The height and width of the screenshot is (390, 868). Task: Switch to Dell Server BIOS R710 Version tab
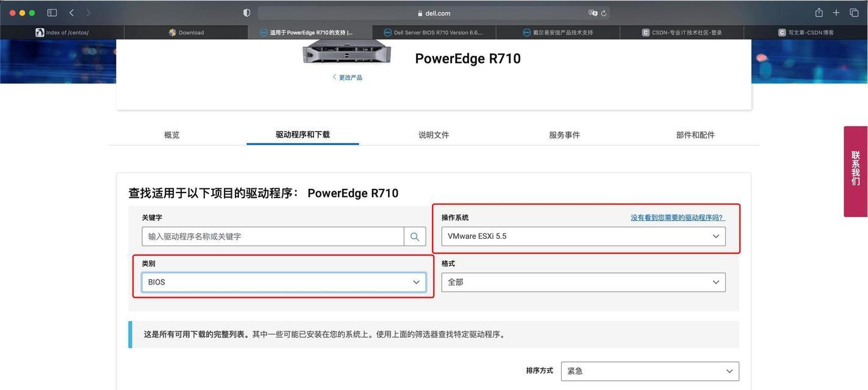434,32
